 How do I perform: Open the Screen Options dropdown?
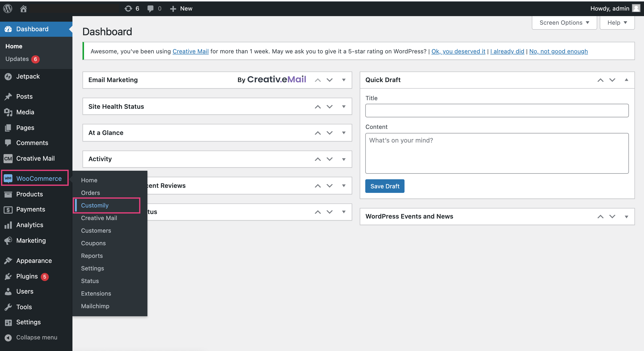(x=564, y=22)
